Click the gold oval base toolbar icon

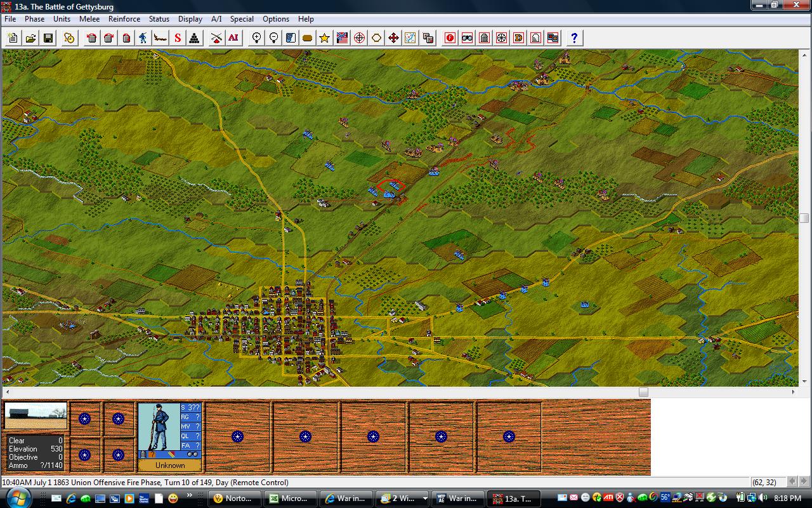(x=308, y=38)
